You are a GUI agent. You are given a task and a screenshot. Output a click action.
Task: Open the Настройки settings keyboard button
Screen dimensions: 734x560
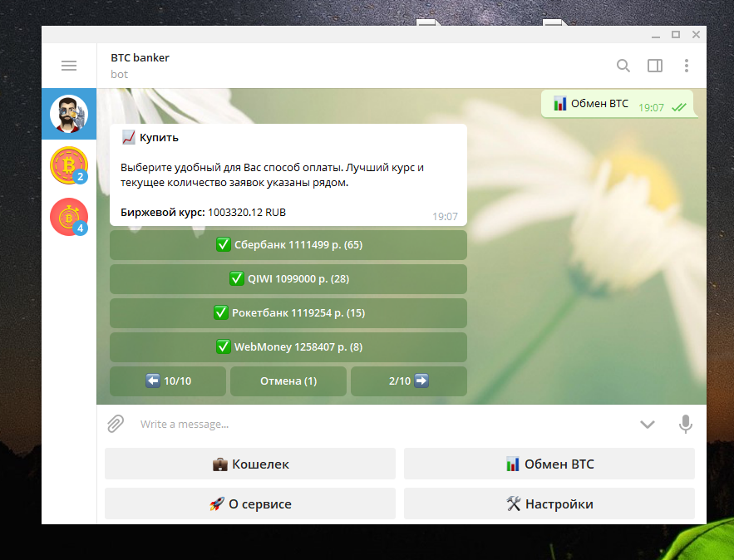(x=549, y=504)
